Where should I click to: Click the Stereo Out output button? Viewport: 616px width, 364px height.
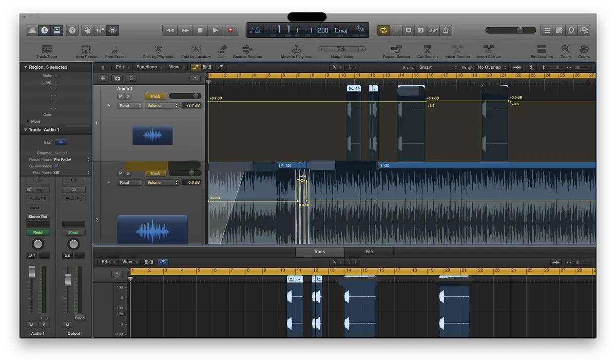38,217
